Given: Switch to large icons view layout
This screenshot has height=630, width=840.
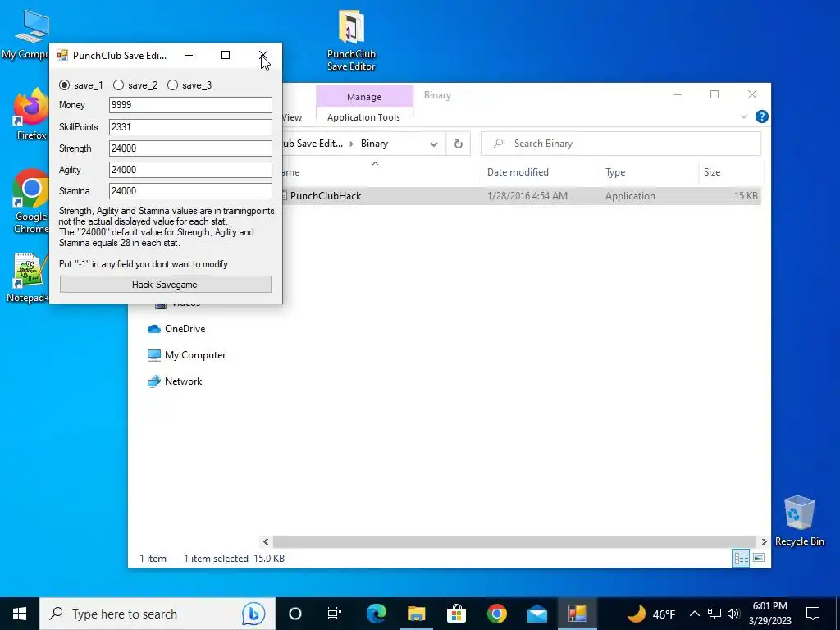Looking at the screenshot, I should point(759,558).
